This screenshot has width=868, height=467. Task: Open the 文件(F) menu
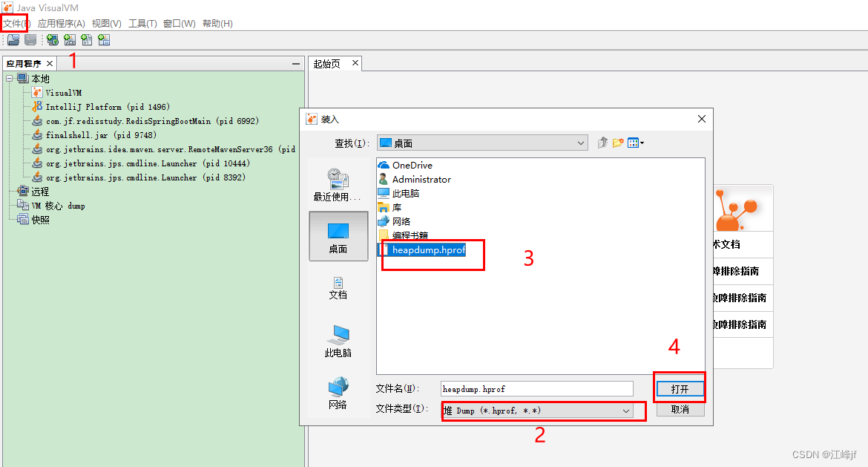tap(16, 23)
